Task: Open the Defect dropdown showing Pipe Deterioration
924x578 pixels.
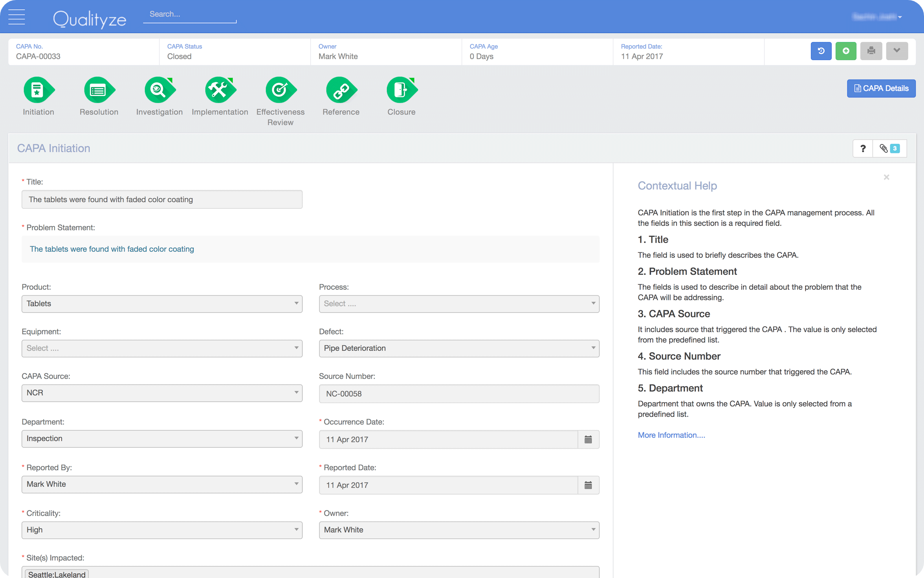Action: coord(459,348)
